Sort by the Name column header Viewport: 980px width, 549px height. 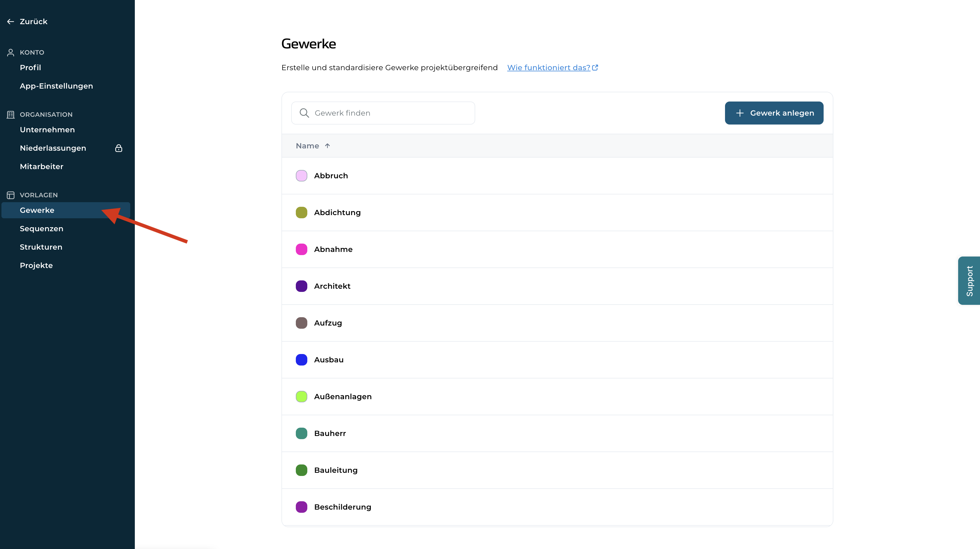pos(307,146)
